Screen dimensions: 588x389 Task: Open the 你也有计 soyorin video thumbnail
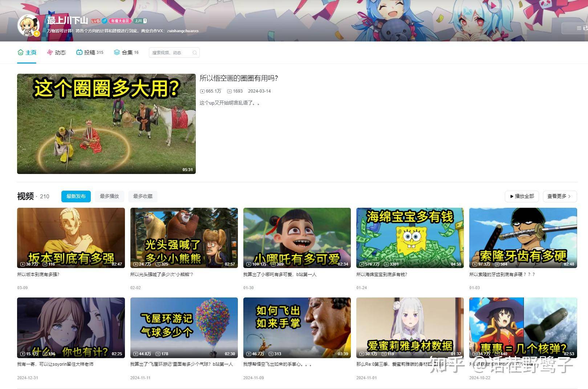click(x=71, y=328)
